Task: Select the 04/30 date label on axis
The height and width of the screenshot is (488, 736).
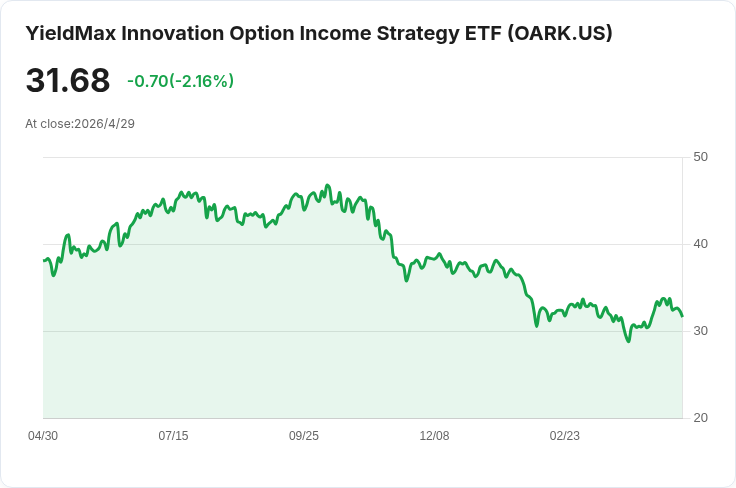Action: pyautogui.click(x=43, y=436)
